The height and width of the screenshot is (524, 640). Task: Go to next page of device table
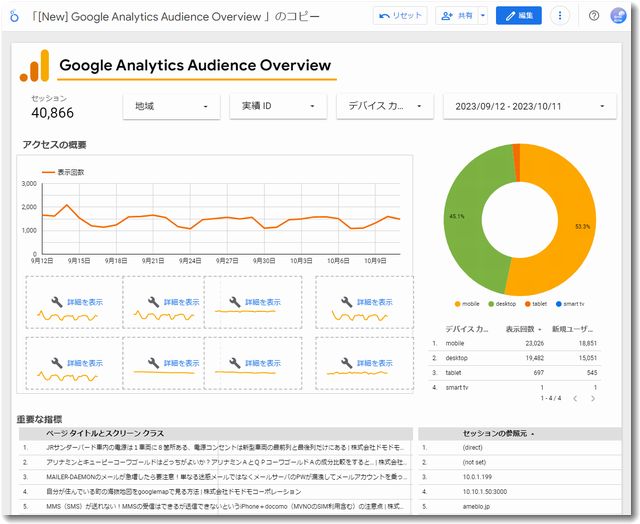[593, 398]
